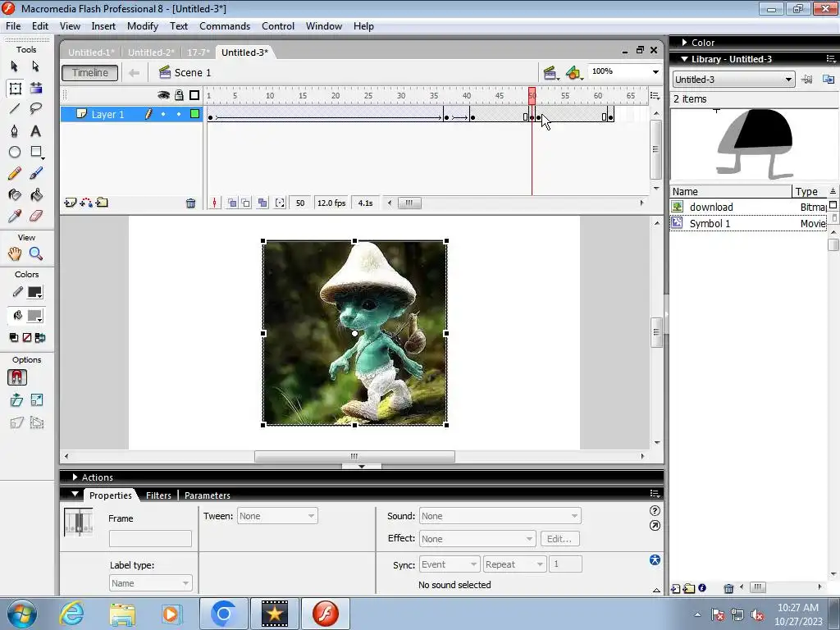Click the Stroke color swatch

(34, 293)
